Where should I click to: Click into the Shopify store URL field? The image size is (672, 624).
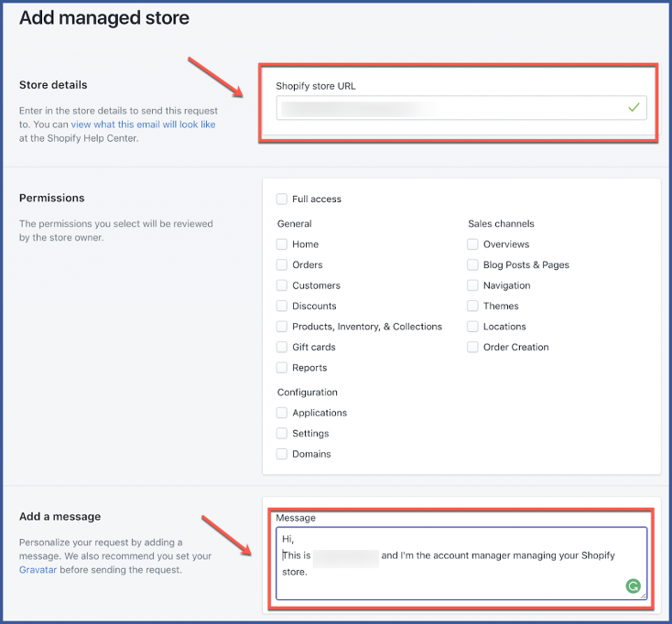[x=449, y=108]
